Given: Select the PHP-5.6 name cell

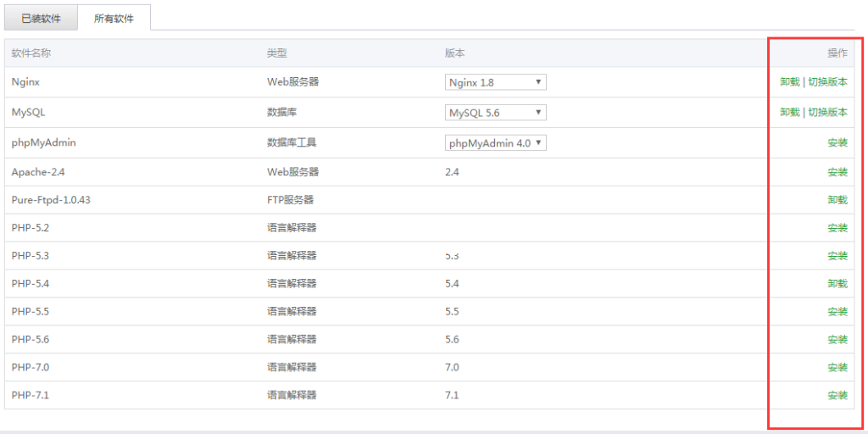Looking at the screenshot, I should (x=31, y=339).
